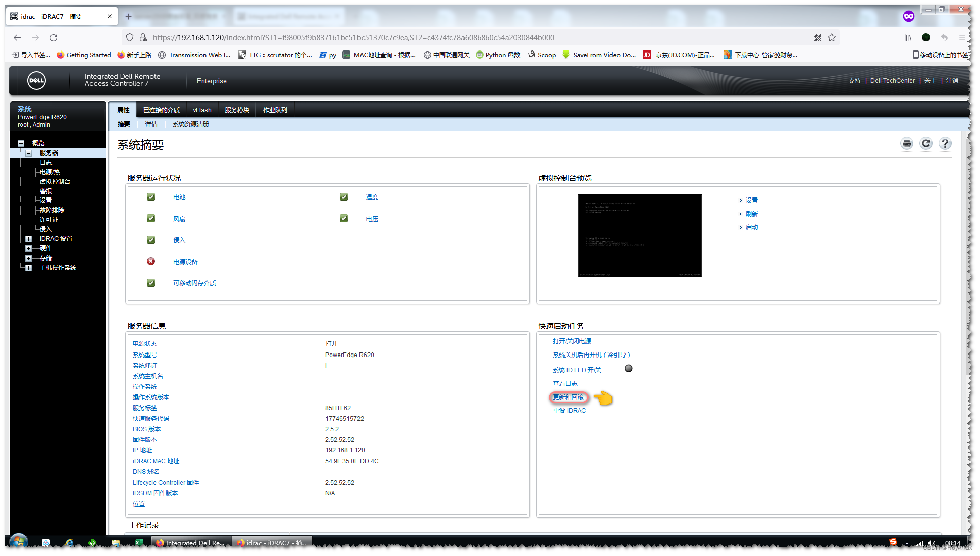Click the green check status beside 电池
The height and width of the screenshot is (556, 980).
(151, 197)
